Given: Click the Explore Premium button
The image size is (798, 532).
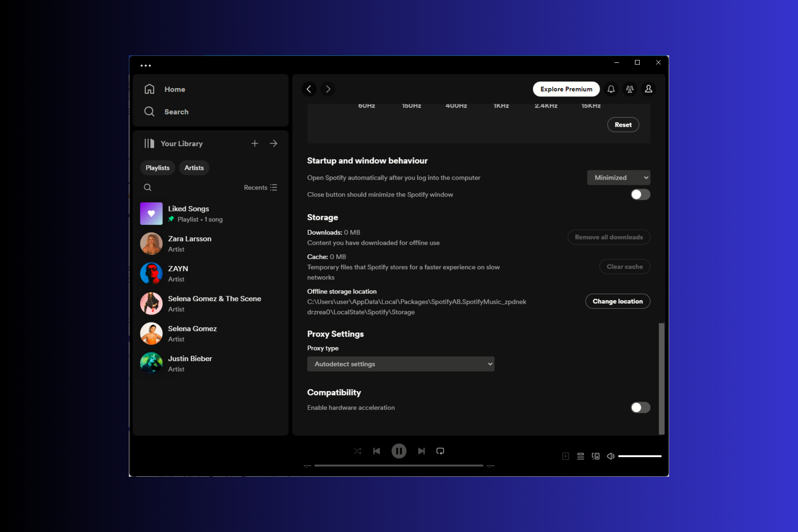Looking at the screenshot, I should (x=566, y=89).
